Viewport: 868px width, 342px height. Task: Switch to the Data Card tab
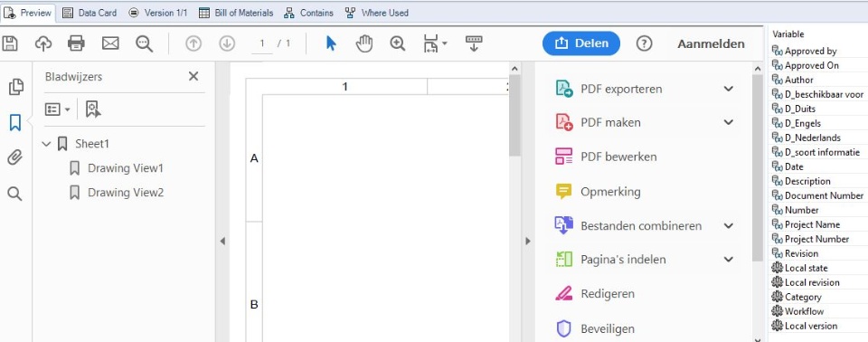pyautogui.click(x=90, y=13)
